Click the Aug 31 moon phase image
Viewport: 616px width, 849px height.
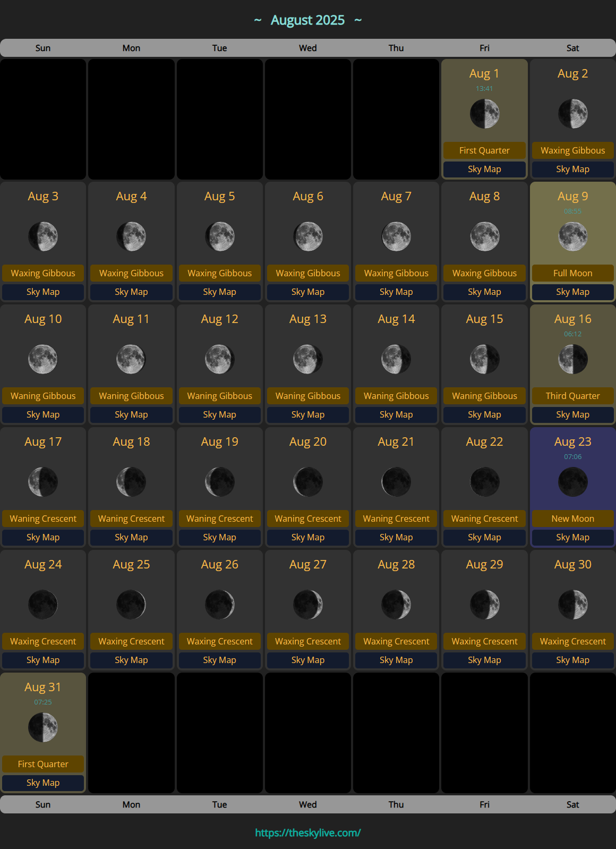tap(43, 727)
